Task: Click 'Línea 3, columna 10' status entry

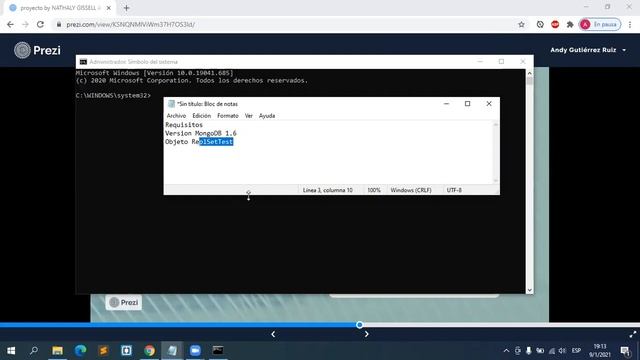Action: pos(328,190)
